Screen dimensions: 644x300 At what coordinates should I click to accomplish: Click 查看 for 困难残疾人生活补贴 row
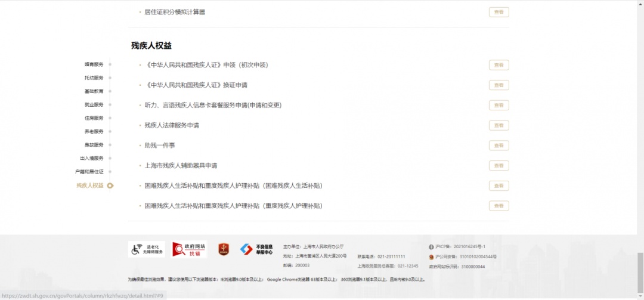(499, 185)
